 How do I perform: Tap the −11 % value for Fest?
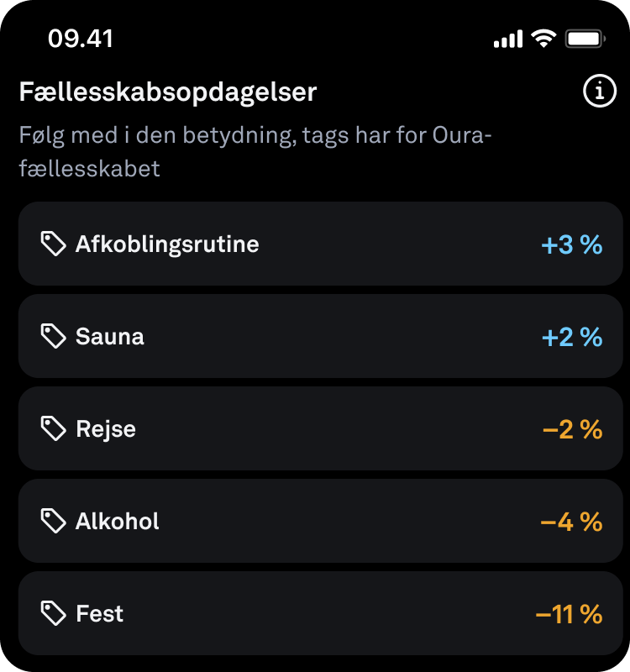(570, 614)
